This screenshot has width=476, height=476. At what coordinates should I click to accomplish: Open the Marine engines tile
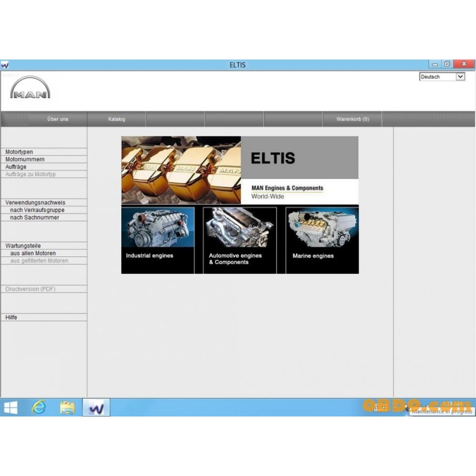click(x=322, y=240)
